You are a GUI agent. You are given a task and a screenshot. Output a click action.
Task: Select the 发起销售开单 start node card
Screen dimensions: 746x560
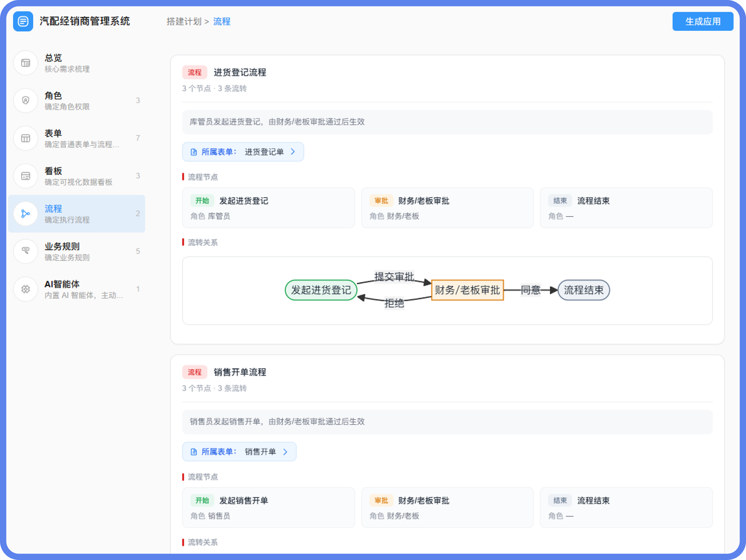268,508
